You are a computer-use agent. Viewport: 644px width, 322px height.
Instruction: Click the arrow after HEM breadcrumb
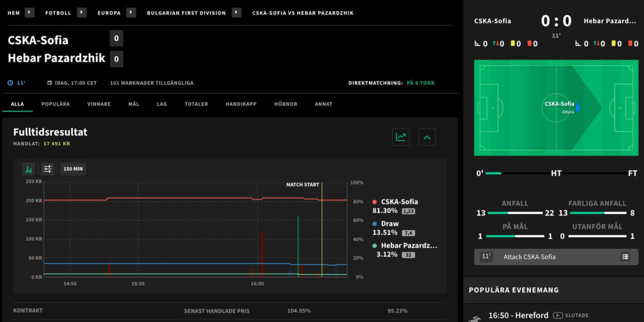tap(29, 12)
